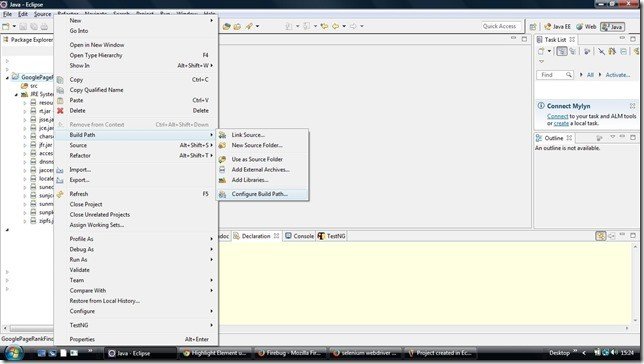Click the Configure Build Path icon
The height and width of the screenshot is (364, 644).
click(x=223, y=194)
